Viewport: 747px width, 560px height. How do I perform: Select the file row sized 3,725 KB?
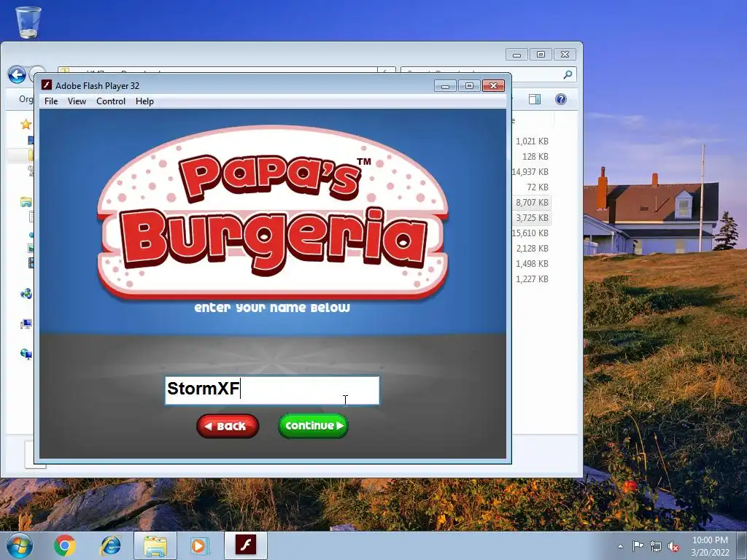[x=532, y=217]
